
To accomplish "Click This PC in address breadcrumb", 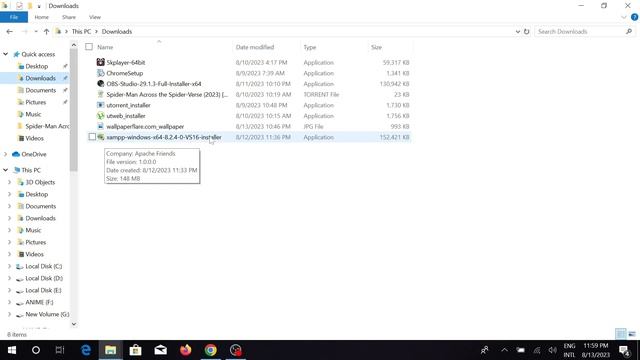I will (81, 31).
